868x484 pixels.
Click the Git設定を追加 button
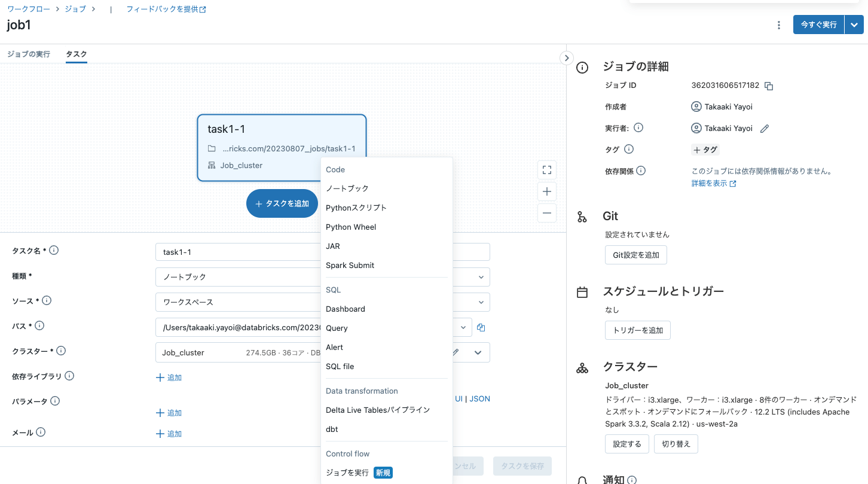pyautogui.click(x=635, y=255)
